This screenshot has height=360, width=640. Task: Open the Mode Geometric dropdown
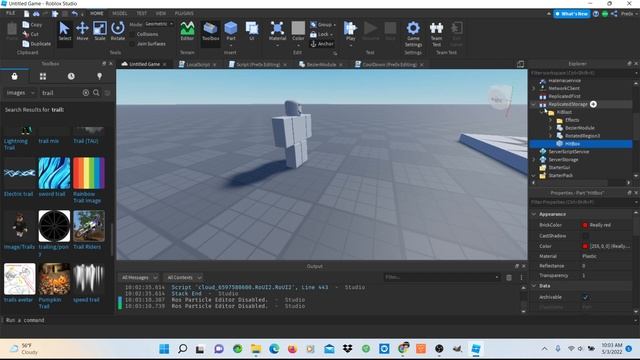click(159, 24)
